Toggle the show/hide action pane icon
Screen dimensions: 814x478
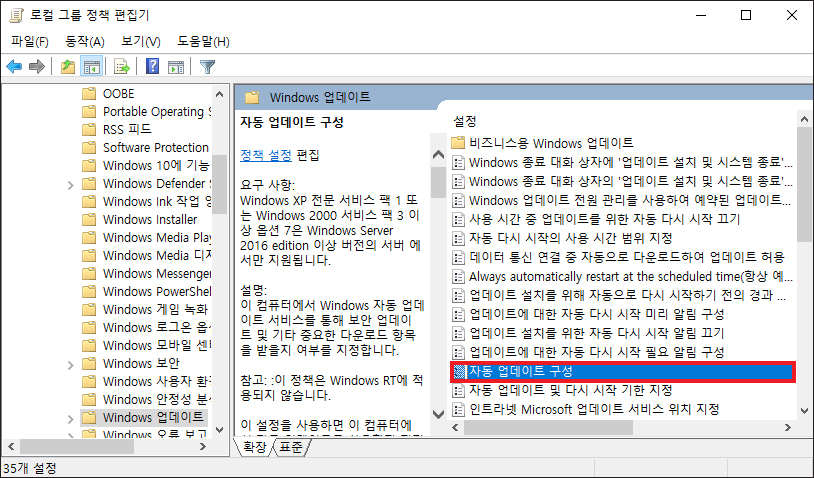(176, 66)
